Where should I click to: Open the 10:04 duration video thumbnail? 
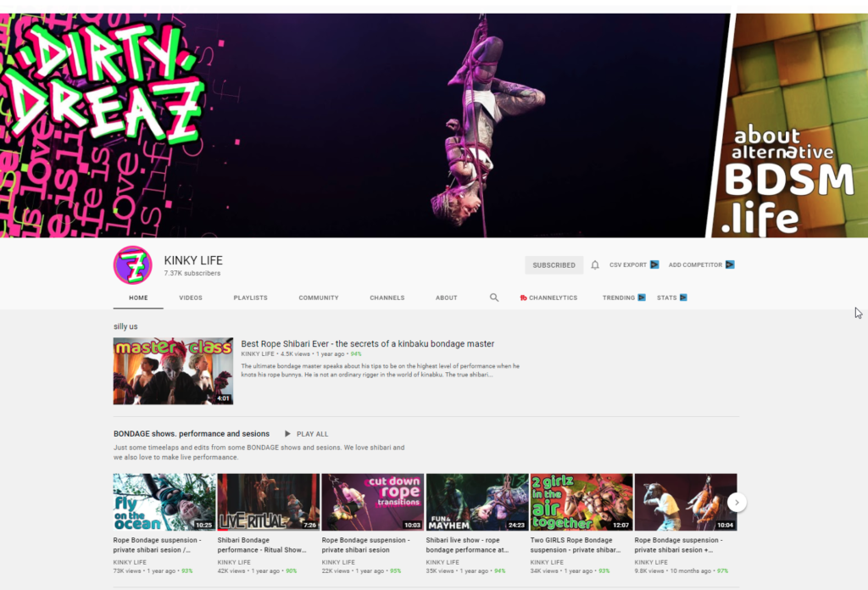coord(685,502)
